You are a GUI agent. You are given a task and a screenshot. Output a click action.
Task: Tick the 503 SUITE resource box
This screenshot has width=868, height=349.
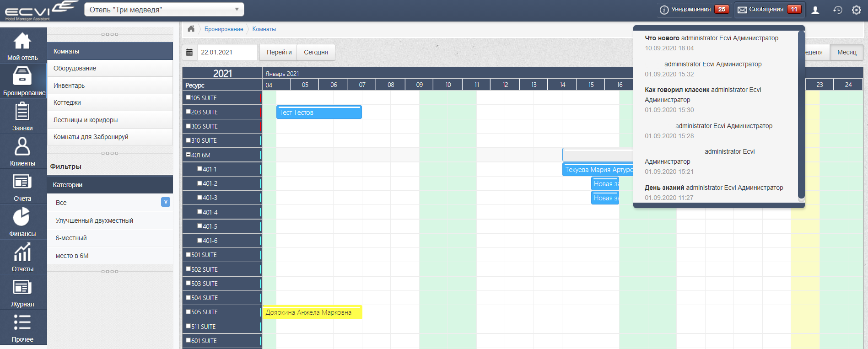point(188,283)
